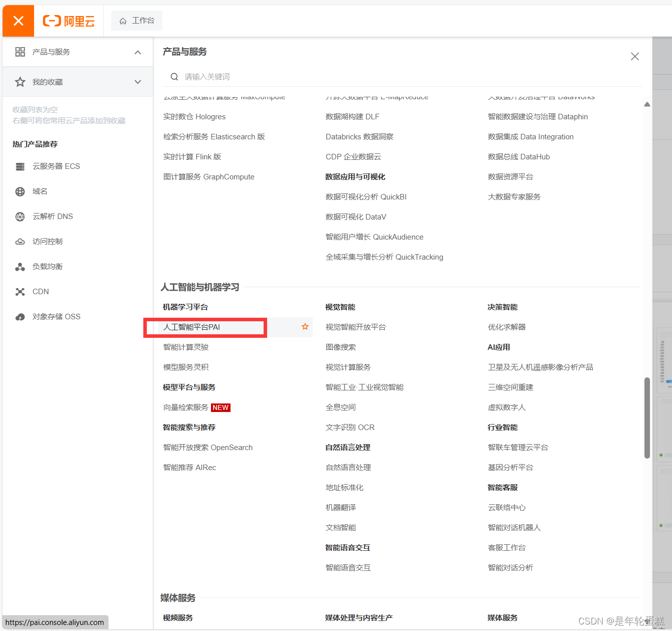
Task: Open 三维空间重建
Action: click(x=510, y=387)
